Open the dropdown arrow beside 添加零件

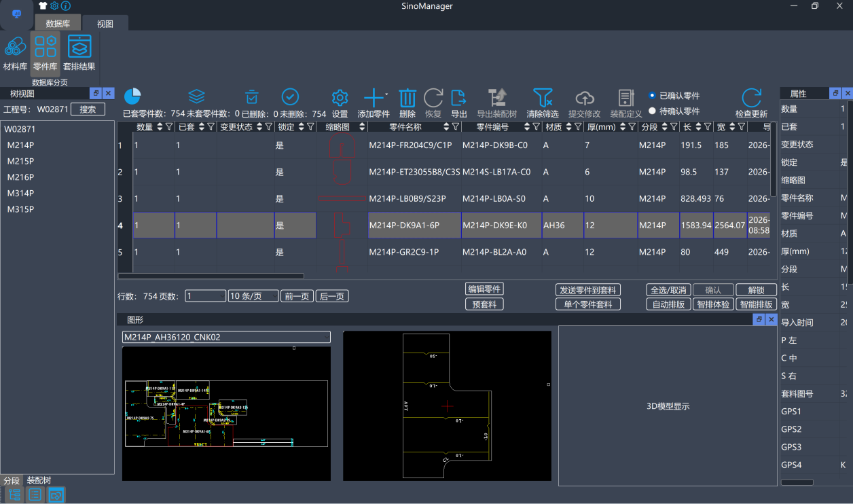386,94
